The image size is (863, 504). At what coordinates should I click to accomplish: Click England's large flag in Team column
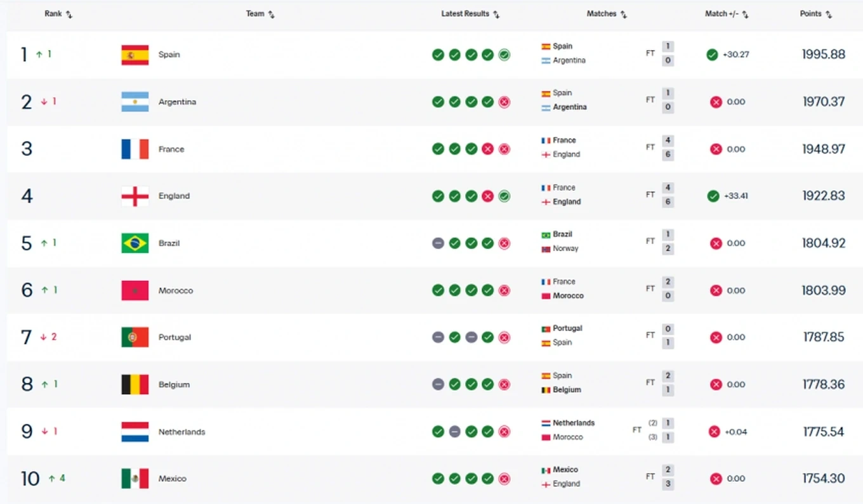[135, 197]
